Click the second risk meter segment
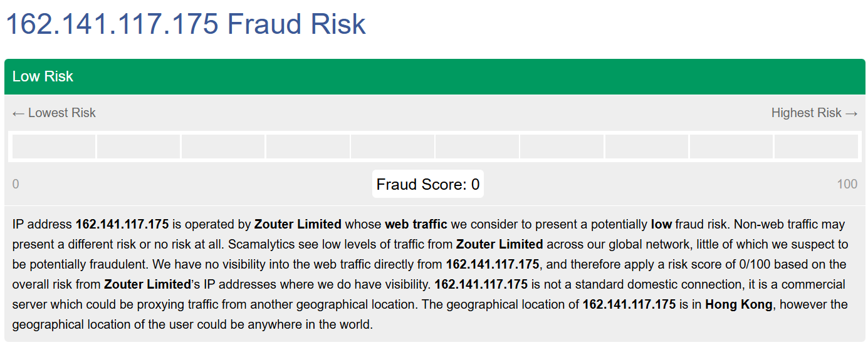Screen dimensions: 868x345 coord(139,147)
